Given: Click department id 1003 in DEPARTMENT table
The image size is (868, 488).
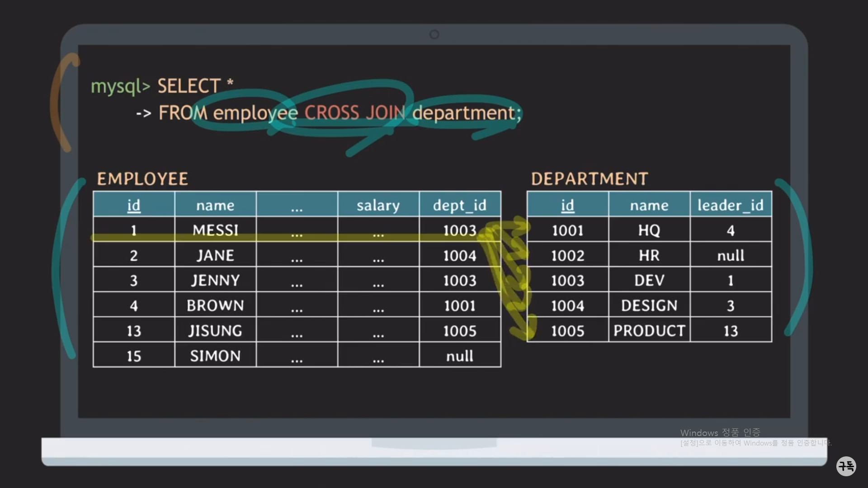Looking at the screenshot, I should point(567,280).
